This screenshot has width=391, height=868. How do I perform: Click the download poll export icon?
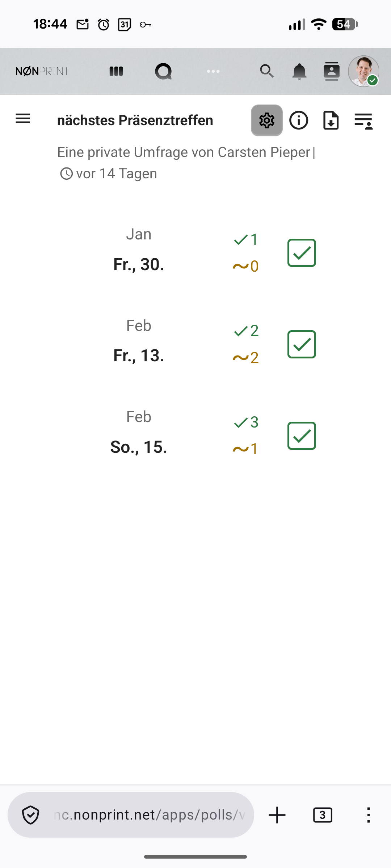[331, 120]
